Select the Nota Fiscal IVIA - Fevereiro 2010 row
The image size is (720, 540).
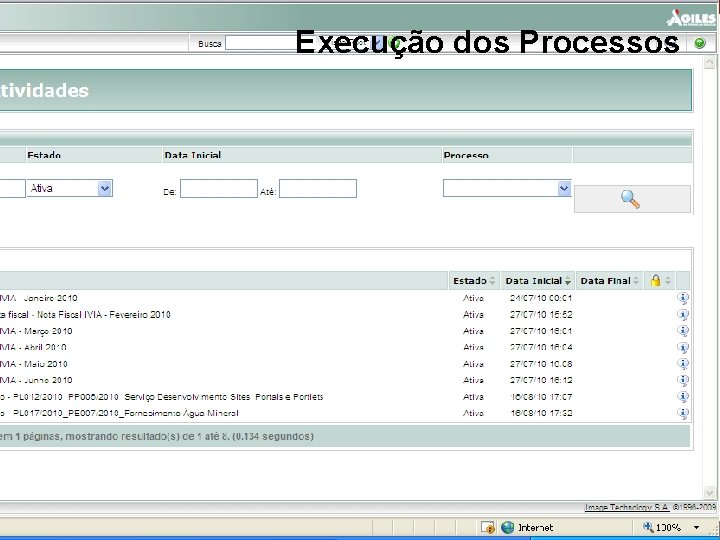345,315
